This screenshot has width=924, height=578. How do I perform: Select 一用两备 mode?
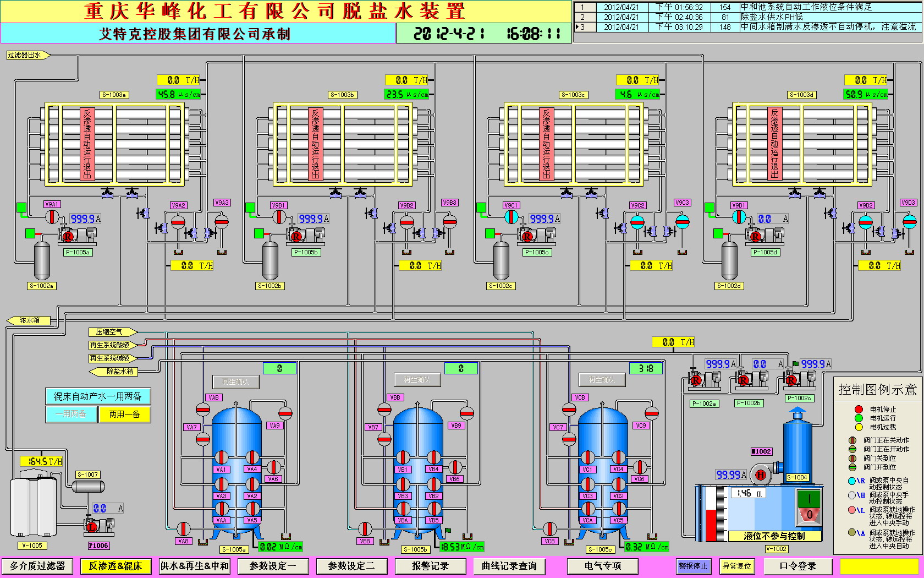(x=71, y=414)
